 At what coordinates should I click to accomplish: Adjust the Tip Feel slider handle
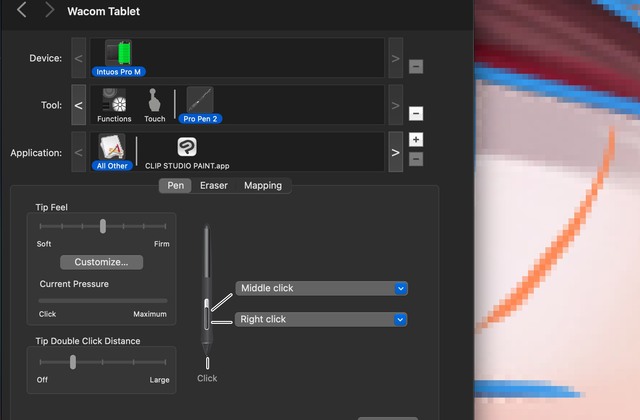pos(103,226)
